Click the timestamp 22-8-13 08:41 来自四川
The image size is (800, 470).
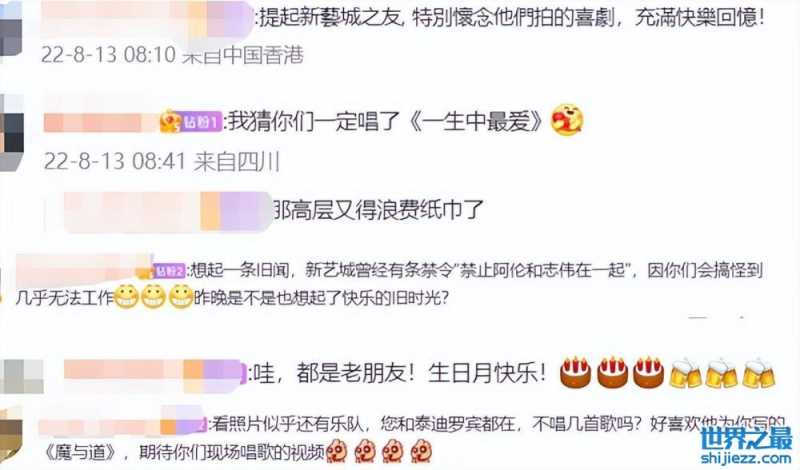pos(162,162)
